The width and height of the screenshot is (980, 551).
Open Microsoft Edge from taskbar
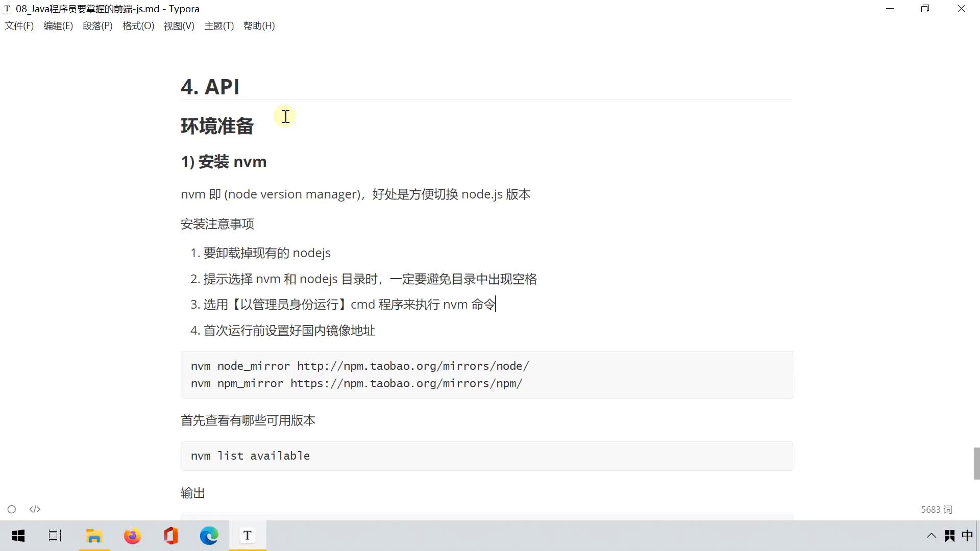pos(209,536)
